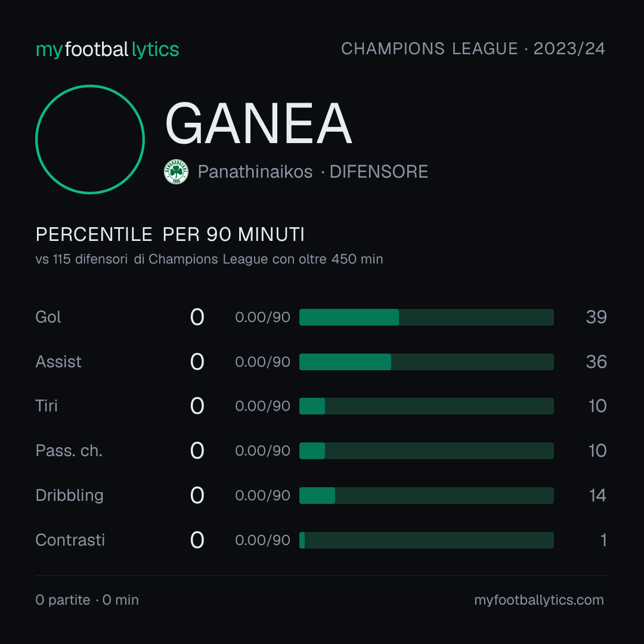Image resolution: width=644 pixels, height=644 pixels.
Task: Click the Assist percentile bar
Action: pyautogui.click(x=426, y=362)
